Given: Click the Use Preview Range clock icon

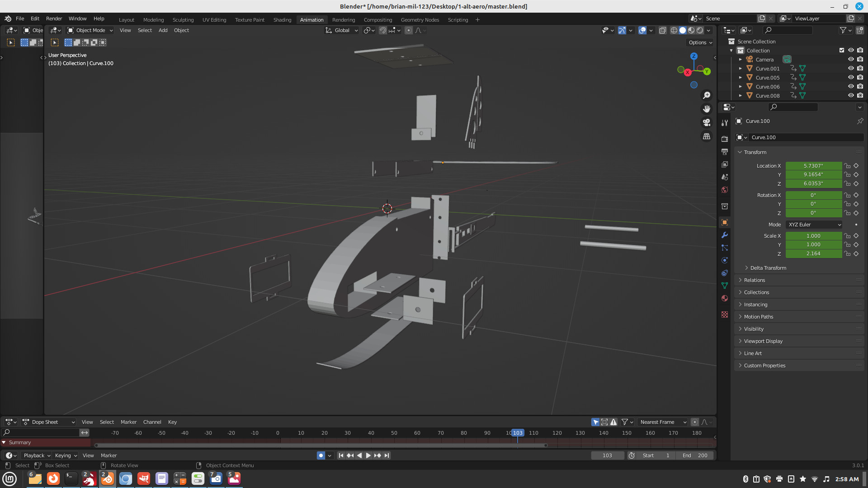Looking at the screenshot, I should click(x=632, y=455).
